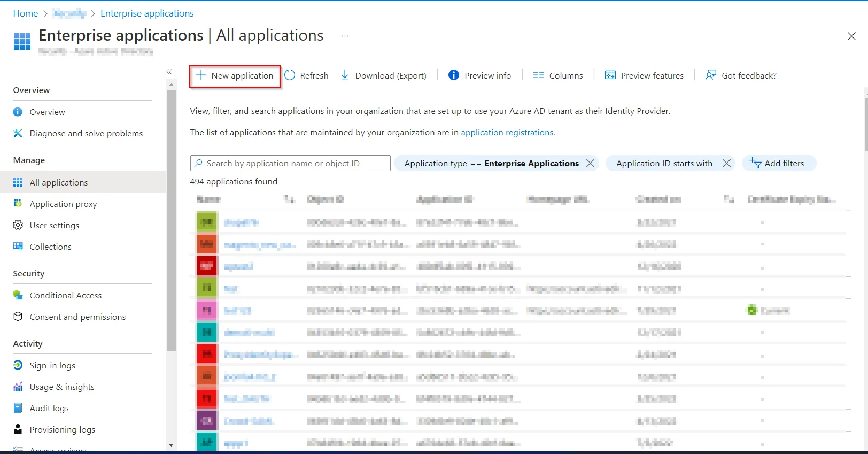Click the All applications grid icon
Image resolution: width=868 pixels, height=454 pixels.
[x=18, y=182]
